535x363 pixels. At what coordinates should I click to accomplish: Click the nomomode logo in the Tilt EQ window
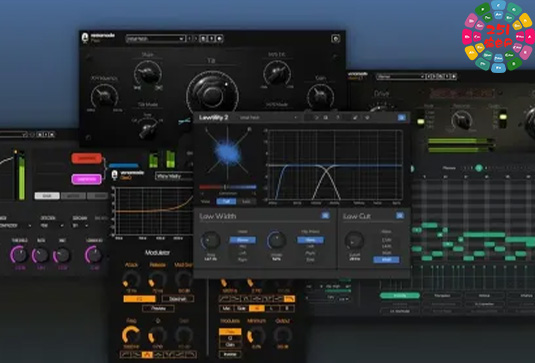coord(98,37)
